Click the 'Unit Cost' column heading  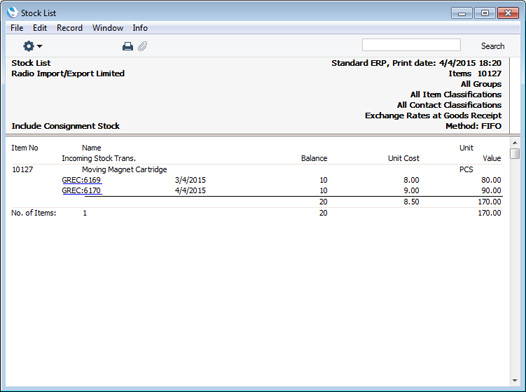click(x=404, y=158)
